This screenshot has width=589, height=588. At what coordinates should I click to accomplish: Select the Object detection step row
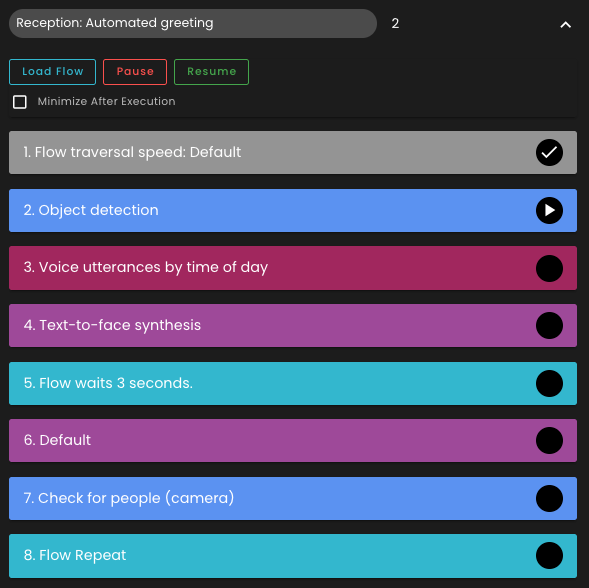(x=293, y=210)
